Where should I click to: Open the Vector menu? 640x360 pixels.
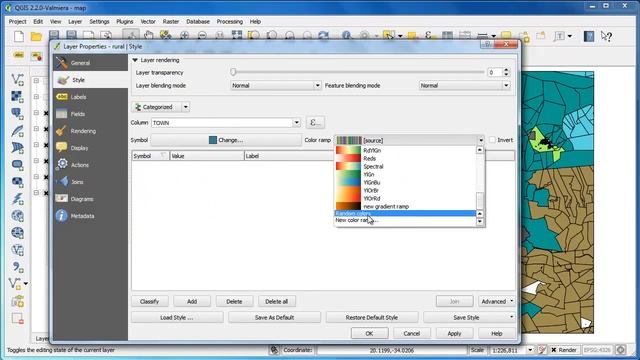pyautogui.click(x=148, y=22)
